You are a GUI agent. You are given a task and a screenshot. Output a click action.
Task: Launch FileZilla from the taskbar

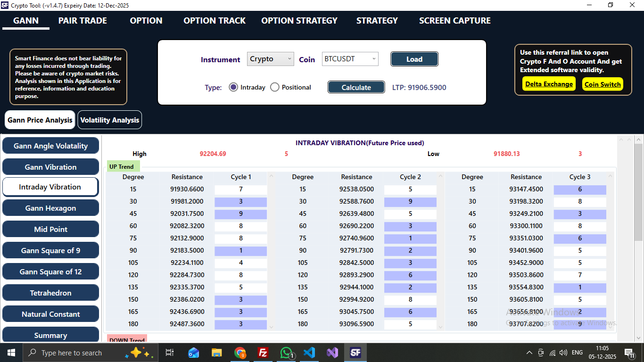(263, 352)
